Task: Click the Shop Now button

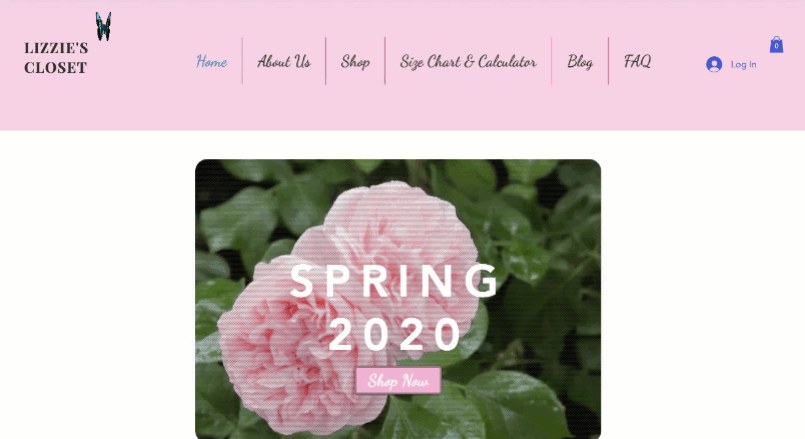Action: click(398, 380)
